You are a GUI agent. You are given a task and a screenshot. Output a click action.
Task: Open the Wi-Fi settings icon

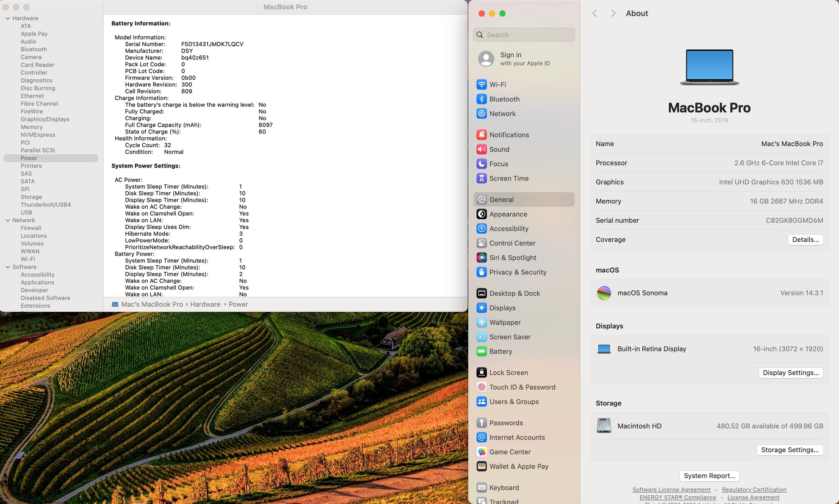[482, 84]
